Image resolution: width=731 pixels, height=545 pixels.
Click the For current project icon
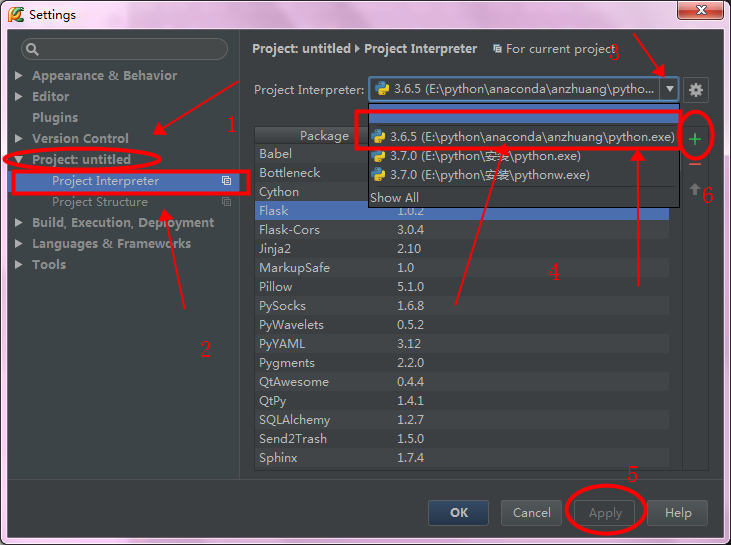click(497, 48)
